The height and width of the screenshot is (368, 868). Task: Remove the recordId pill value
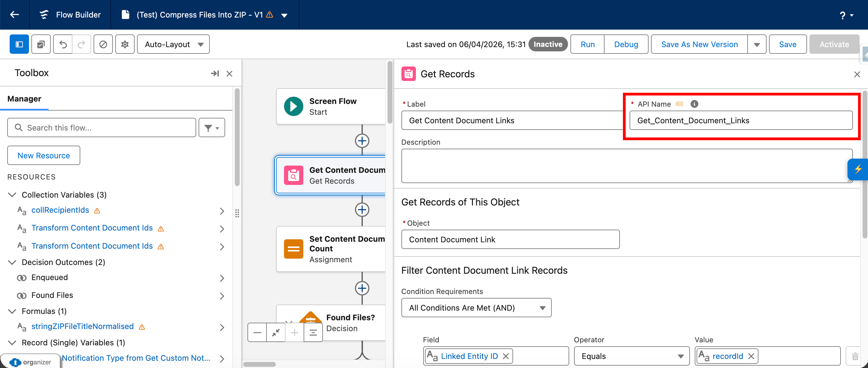click(x=751, y=356)
